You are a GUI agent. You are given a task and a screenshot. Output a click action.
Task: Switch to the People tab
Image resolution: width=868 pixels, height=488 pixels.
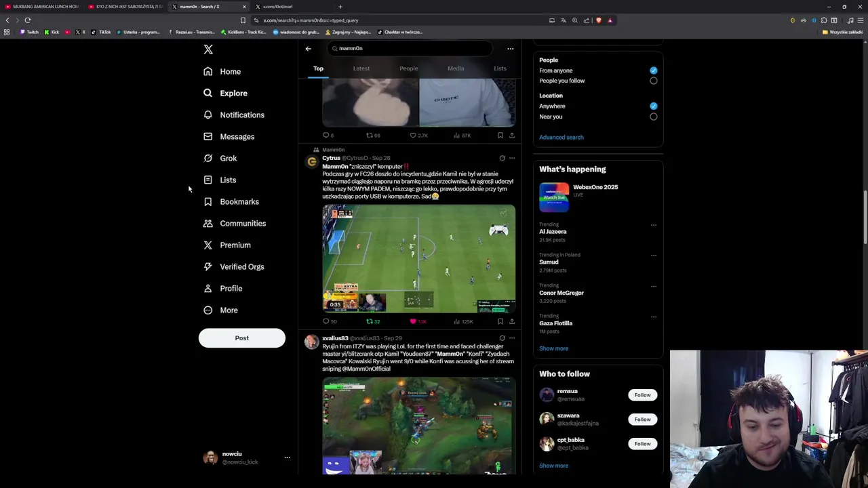click(x=409, y=68)
